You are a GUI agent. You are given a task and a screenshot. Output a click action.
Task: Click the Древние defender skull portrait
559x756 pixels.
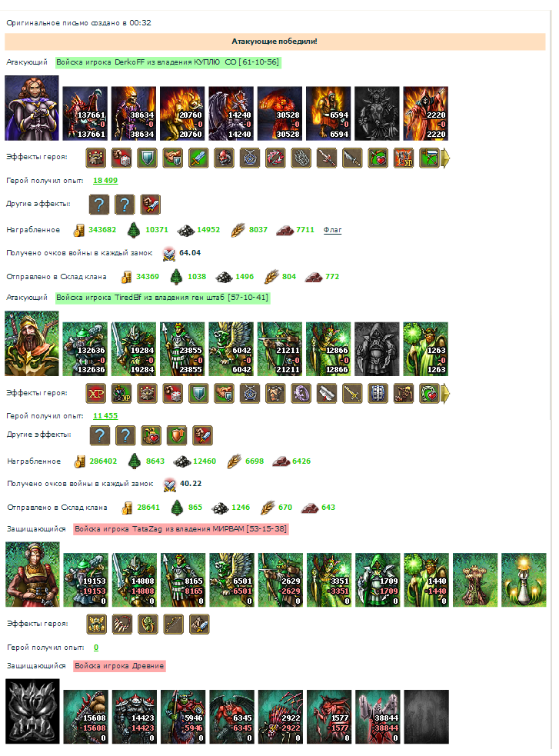(x=32, y=711)
